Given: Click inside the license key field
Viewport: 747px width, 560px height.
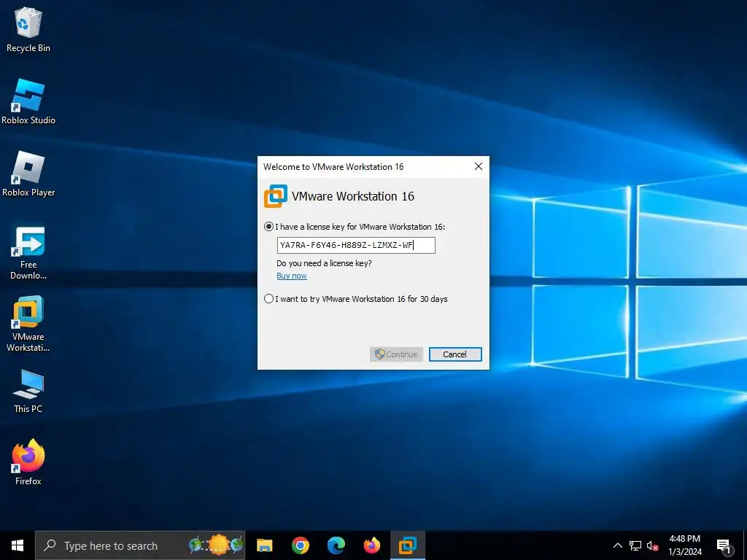Looking at the screenshot, I should coord(356,245).
